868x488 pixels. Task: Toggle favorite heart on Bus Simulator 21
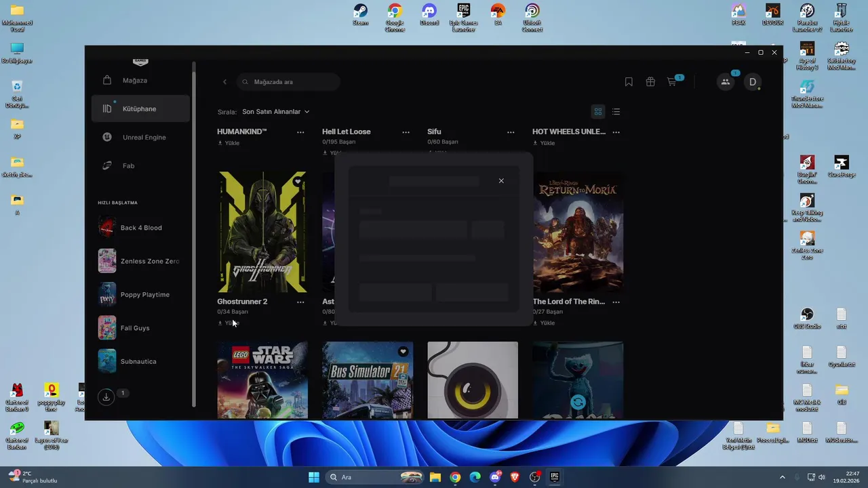point(403,352)
